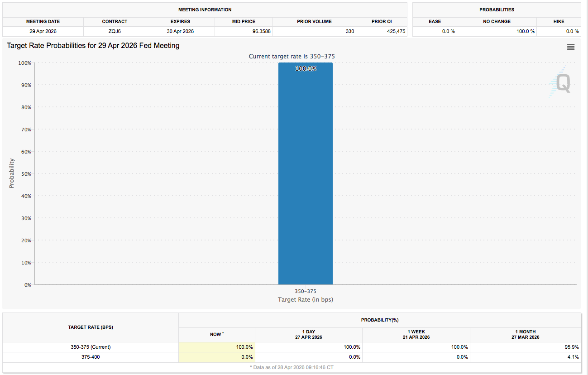Click the contract code ZQJ6
Screen dimensions: 588x375
point(115,32)
